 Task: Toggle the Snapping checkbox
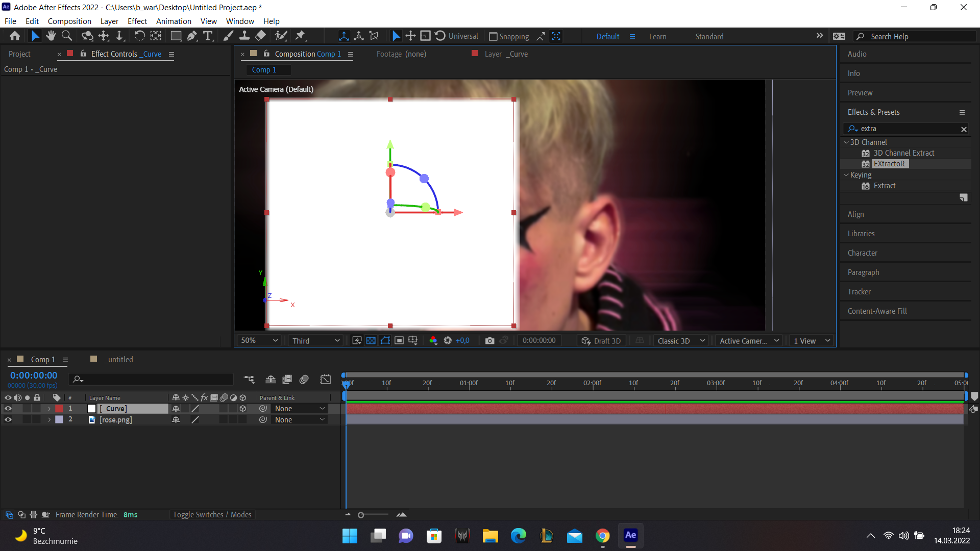[493, 36]
